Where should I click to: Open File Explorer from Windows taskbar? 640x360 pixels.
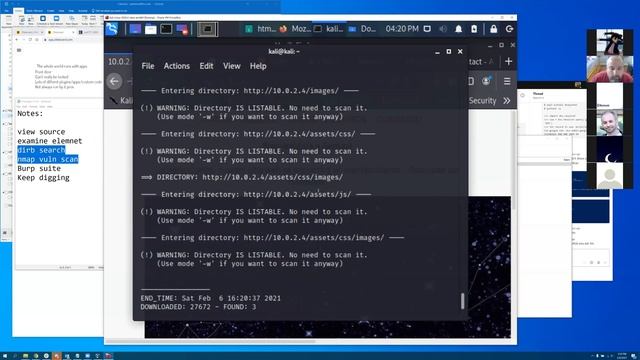(x=25, y=356)
